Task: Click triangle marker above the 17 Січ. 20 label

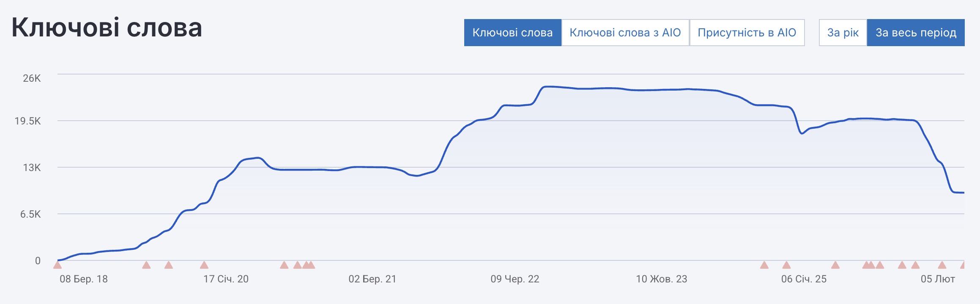Action: point(204,265)
